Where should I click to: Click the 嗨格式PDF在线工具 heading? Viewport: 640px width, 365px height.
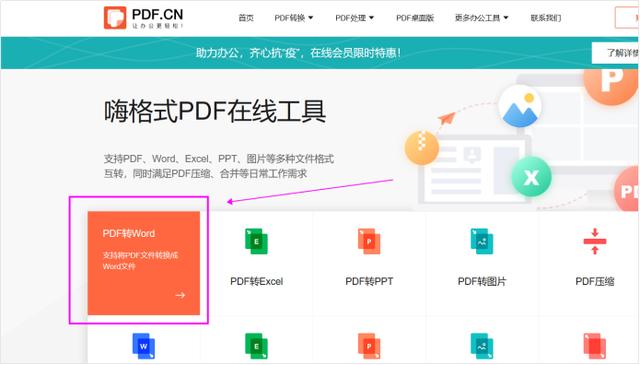click(215, 111)
